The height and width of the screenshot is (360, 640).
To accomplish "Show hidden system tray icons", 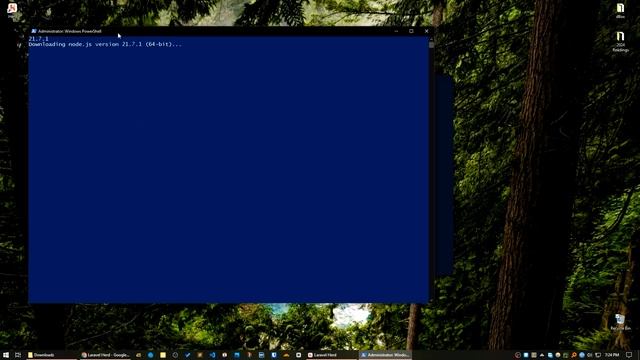I will tap(542, 355).
